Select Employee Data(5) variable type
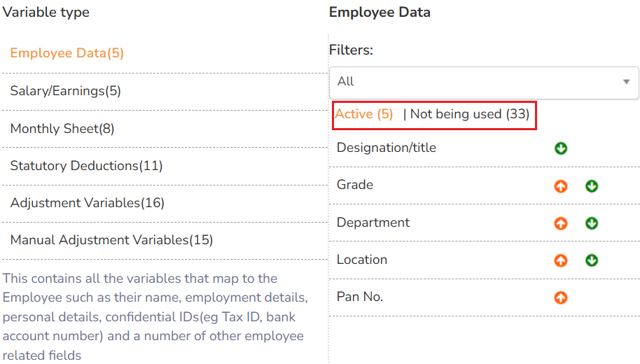640x364 pixels. [x=67, y=53]
